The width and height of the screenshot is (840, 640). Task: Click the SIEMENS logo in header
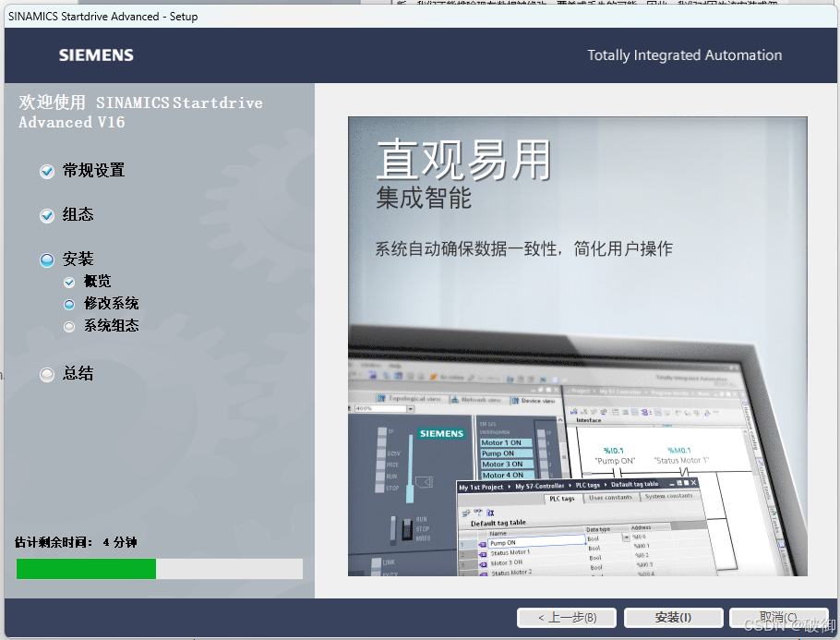tap(96, 55)
